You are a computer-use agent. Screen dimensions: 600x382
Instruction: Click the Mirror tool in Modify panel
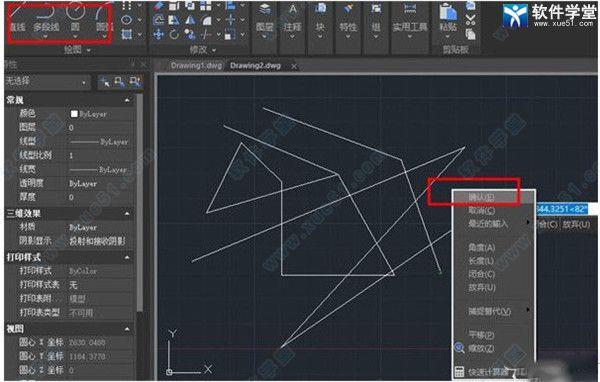coord(190,20)
